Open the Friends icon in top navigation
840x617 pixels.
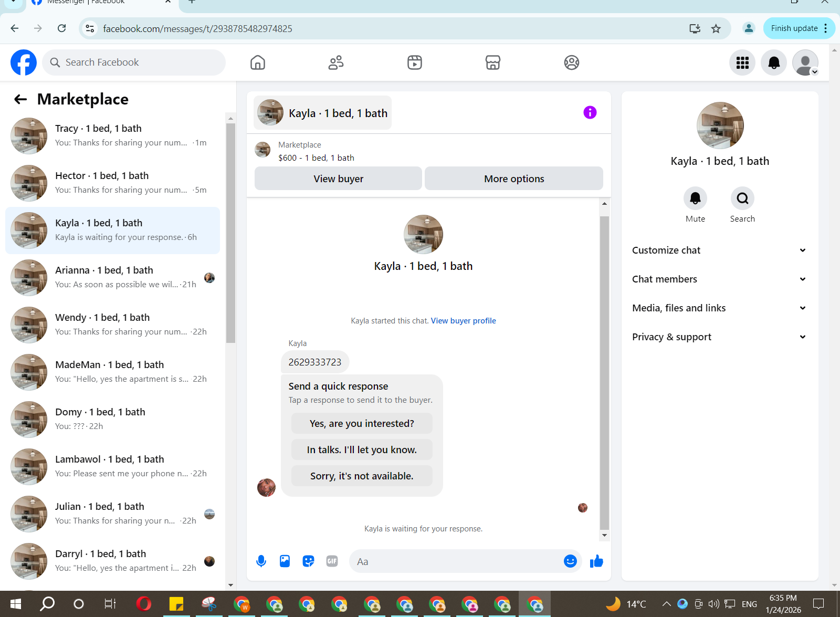336,62
